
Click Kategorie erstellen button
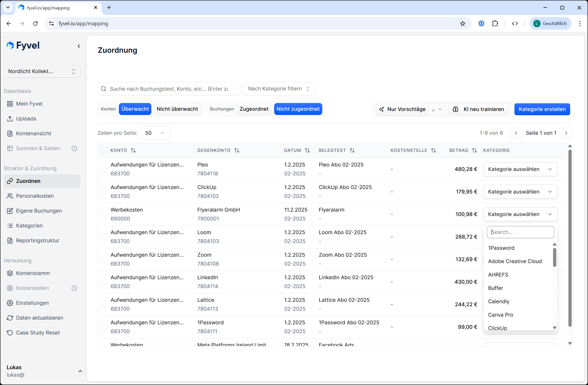point(542,109)
